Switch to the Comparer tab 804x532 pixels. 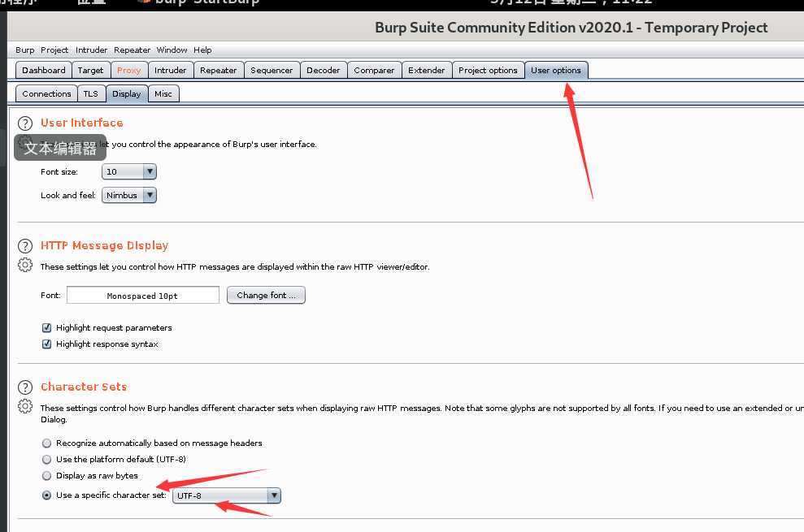tap(374, 70)
